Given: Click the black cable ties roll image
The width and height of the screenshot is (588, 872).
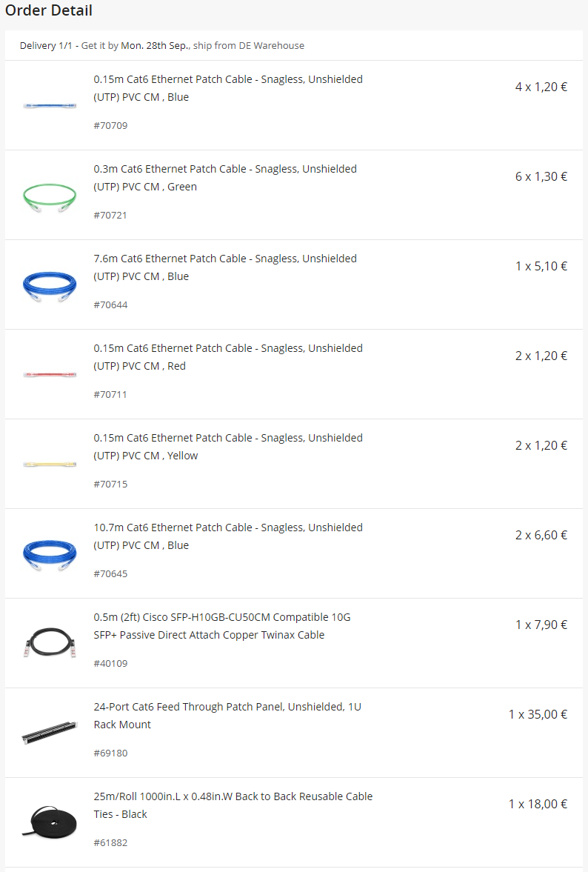Looking at the screenshot, I should 50,822.
